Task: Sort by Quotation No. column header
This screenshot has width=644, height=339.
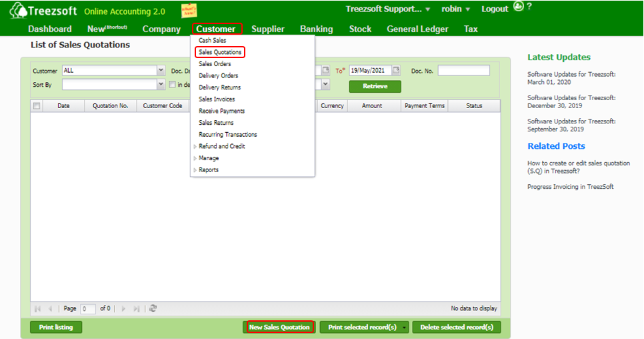Action: pyautogui.click(x=111, y=106)
